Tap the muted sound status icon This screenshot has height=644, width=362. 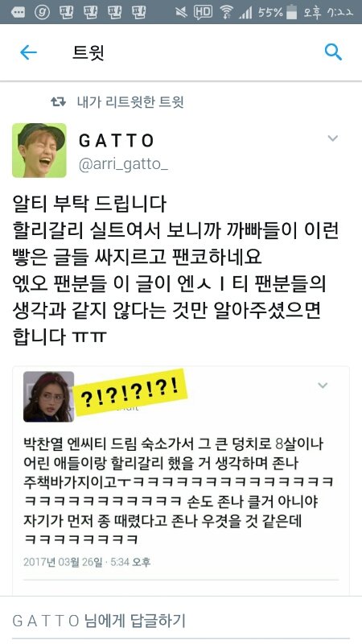coord(182,12)
